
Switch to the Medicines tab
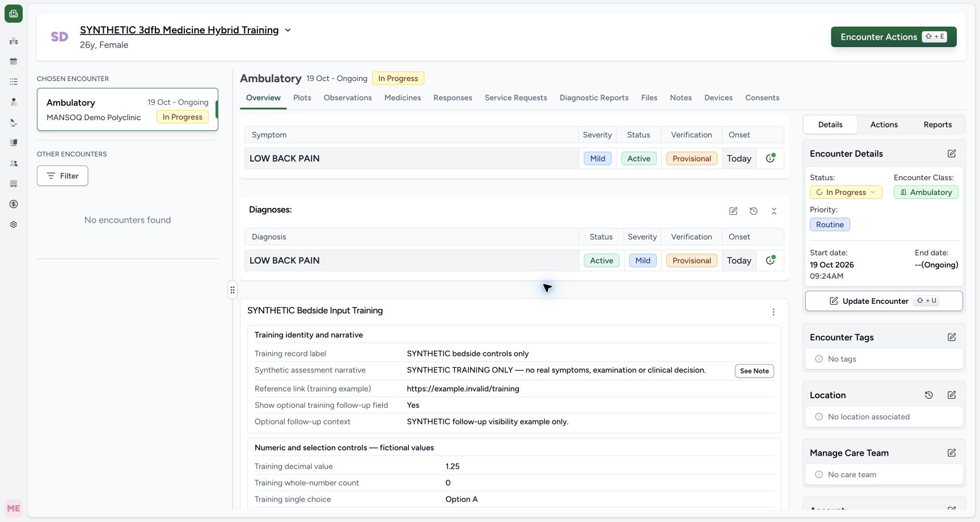pos(403,97)
